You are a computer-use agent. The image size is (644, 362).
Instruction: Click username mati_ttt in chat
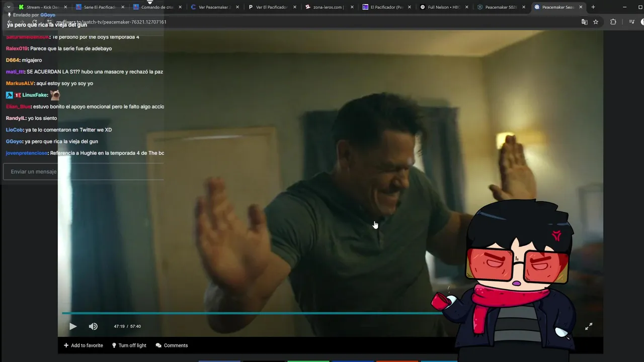[x=15, y=72]
